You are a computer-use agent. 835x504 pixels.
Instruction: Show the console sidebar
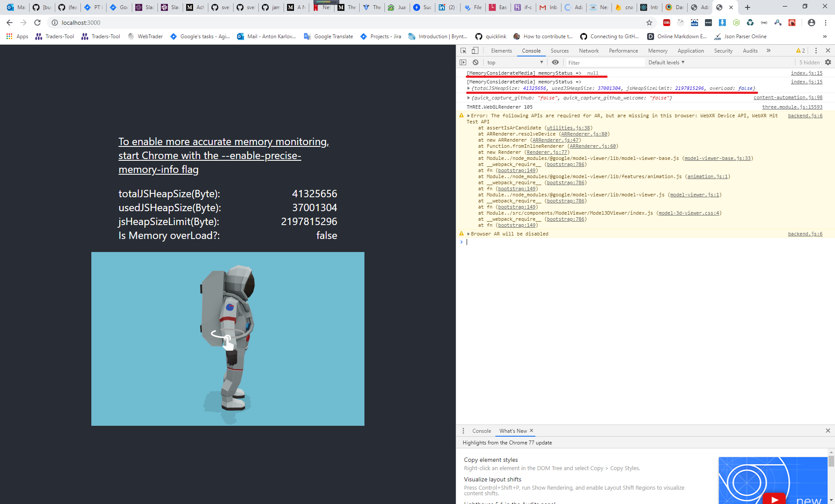463,62
